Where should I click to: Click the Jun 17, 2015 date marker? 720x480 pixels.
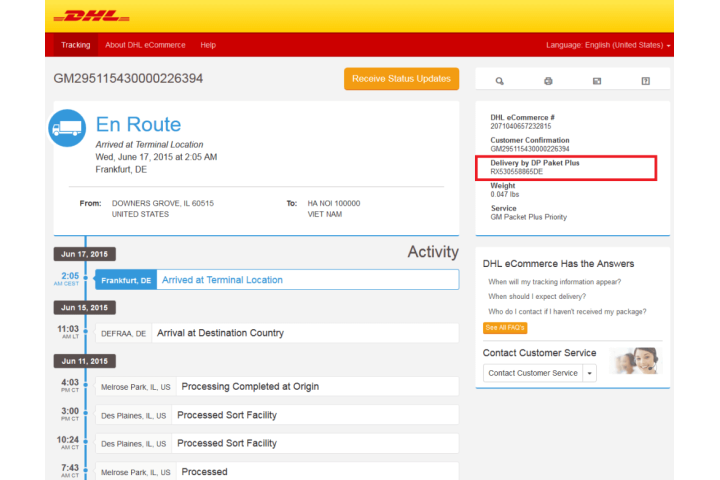click(84, 254)
